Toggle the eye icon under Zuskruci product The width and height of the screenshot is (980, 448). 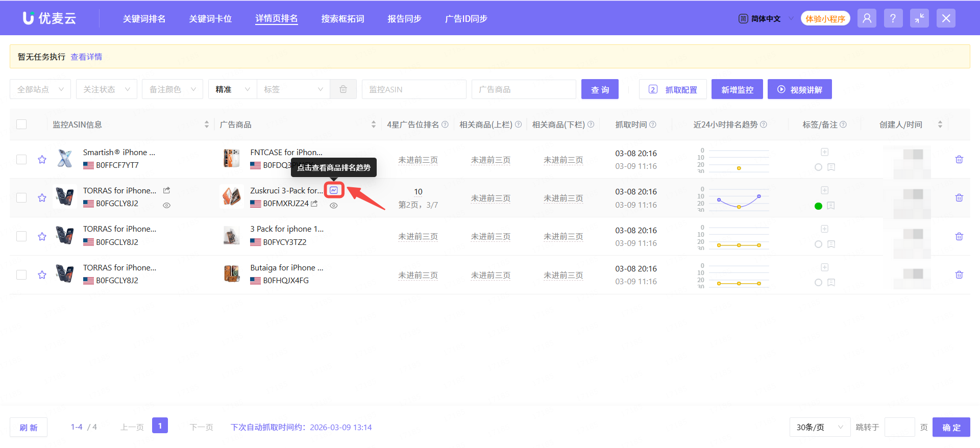pos(333,206)
